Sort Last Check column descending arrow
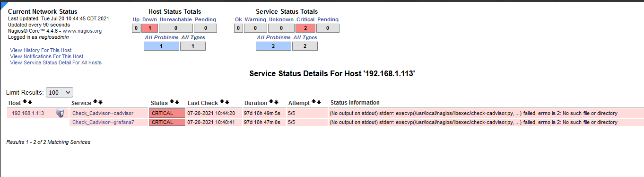644x177 pixels. click(x=227, y=102)
